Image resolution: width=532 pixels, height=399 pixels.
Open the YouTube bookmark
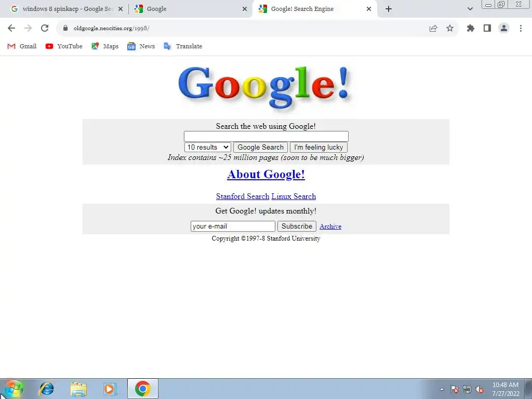(64, 46)
